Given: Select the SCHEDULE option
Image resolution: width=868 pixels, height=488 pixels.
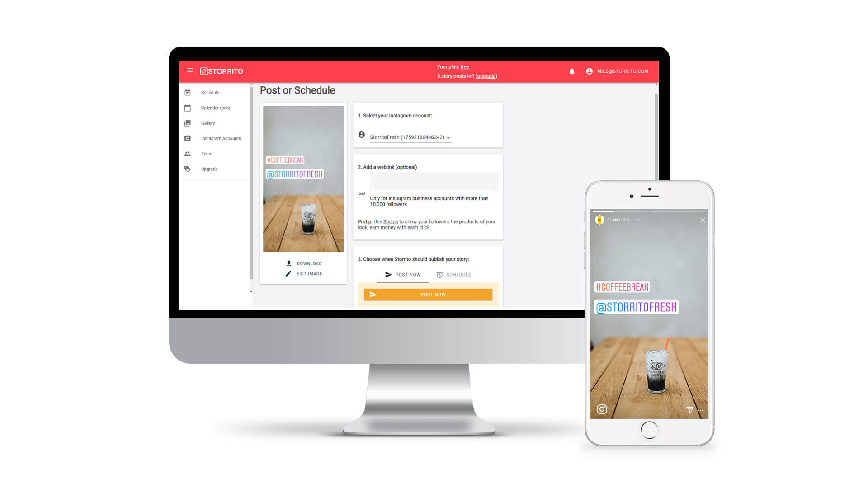Looking at the screenshot, I should pos(458,275).
